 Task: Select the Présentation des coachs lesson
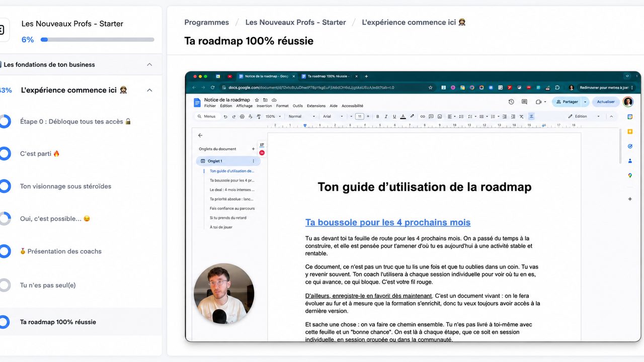point(60,251)
